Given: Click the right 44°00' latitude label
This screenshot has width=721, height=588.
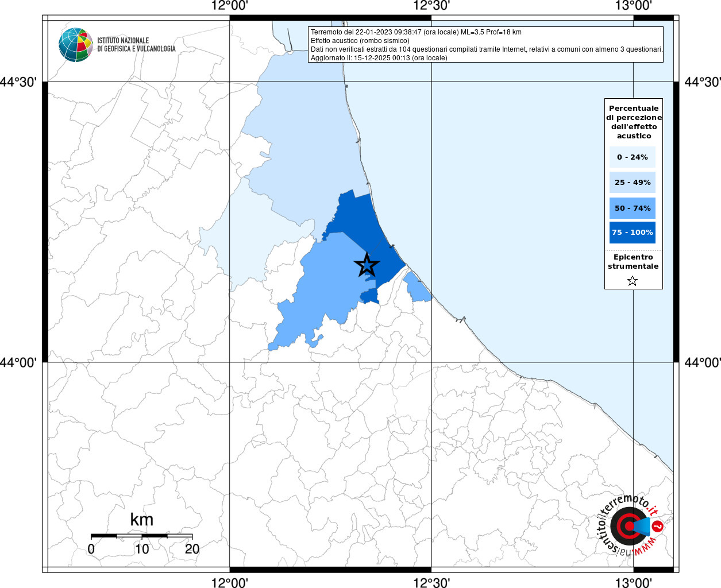Looking at the screenshot, I should point(702,362).
